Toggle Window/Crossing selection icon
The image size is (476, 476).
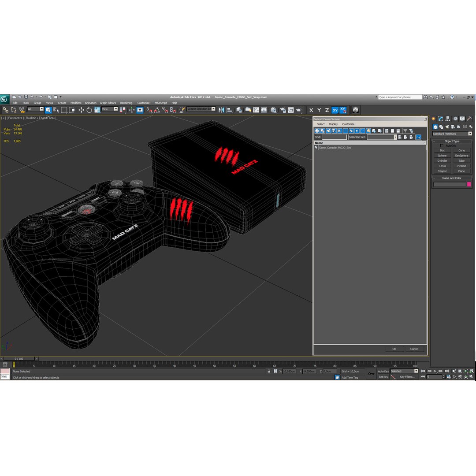coord(72,110)
